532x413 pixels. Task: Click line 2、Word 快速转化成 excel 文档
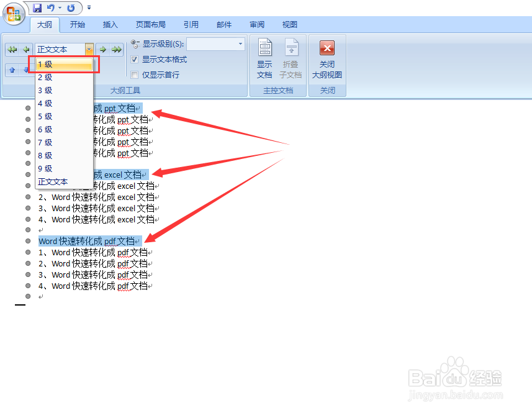[99, 197]
